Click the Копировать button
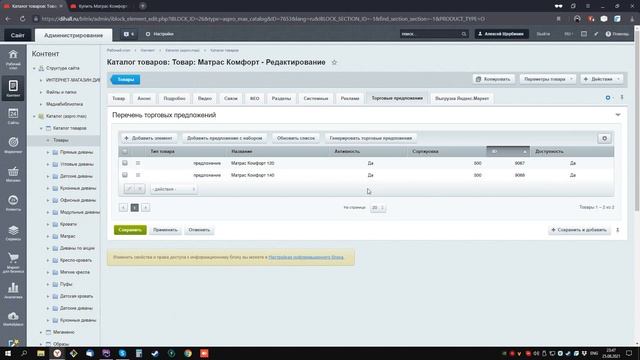This screenshot has width=640, height=360. 493,79
